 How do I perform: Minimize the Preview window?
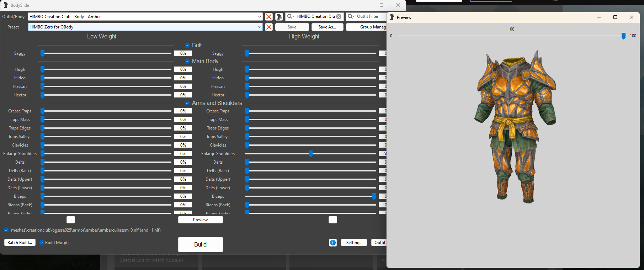pos(599,17)
